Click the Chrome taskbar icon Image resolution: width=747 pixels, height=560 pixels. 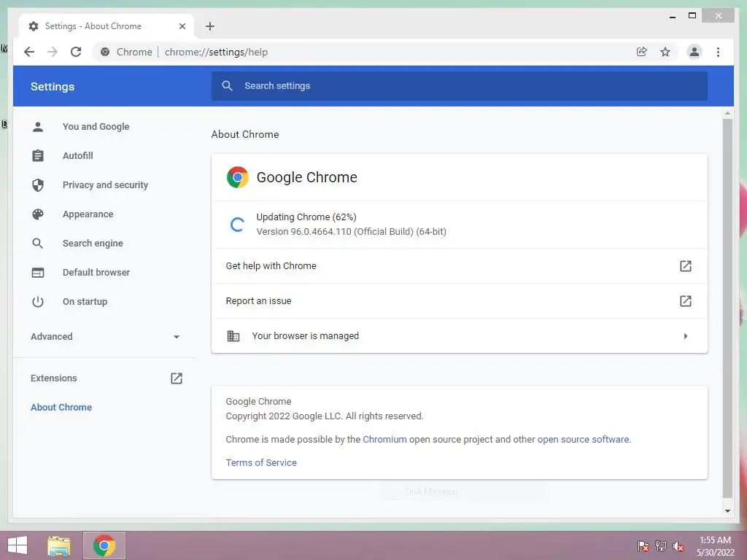(104, 545)
